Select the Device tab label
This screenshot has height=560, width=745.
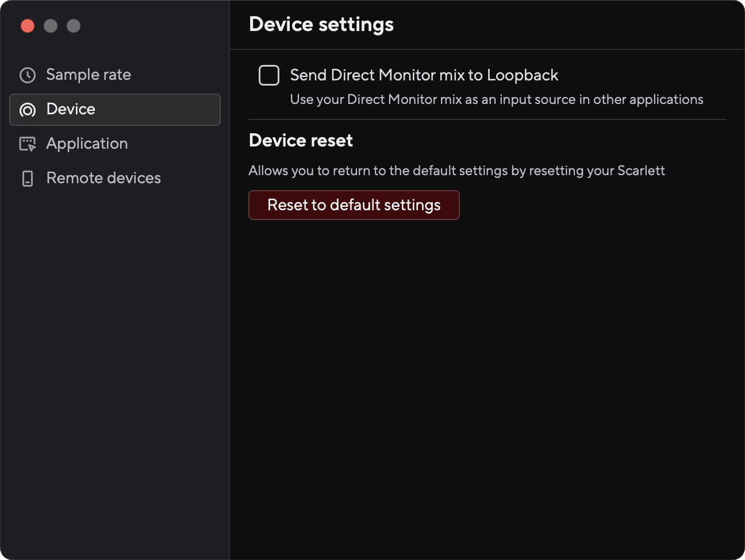[71, 109]
